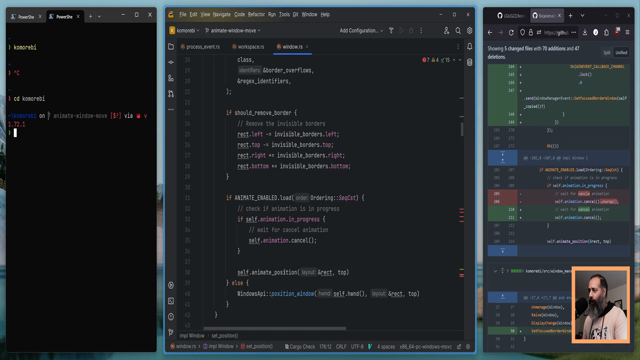Image resolution: width=640 pixels, height=360 pixels.
Task: Click the site padlock icon in Firefox URL bar
Action: click(x=531, y=32)
